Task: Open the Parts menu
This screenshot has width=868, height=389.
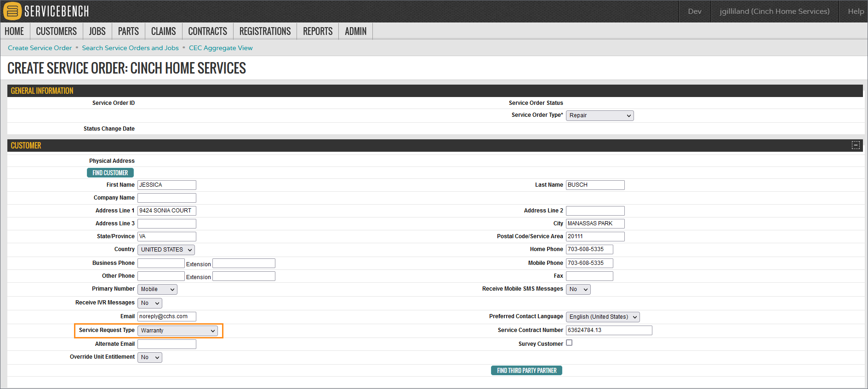Action: [128, 31]
